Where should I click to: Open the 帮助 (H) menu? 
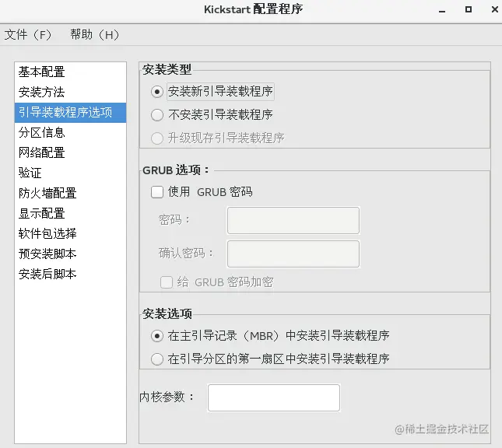click(95, 34)
